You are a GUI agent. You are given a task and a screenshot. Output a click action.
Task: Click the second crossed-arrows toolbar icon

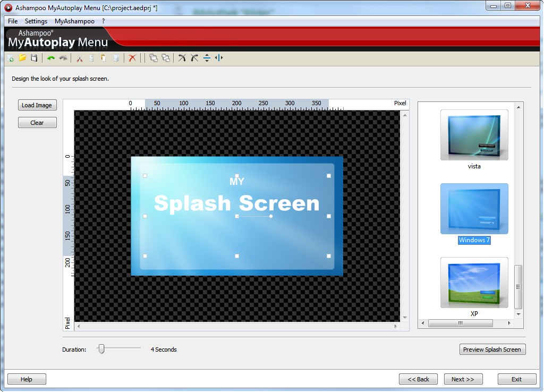[x=194, y=58]
